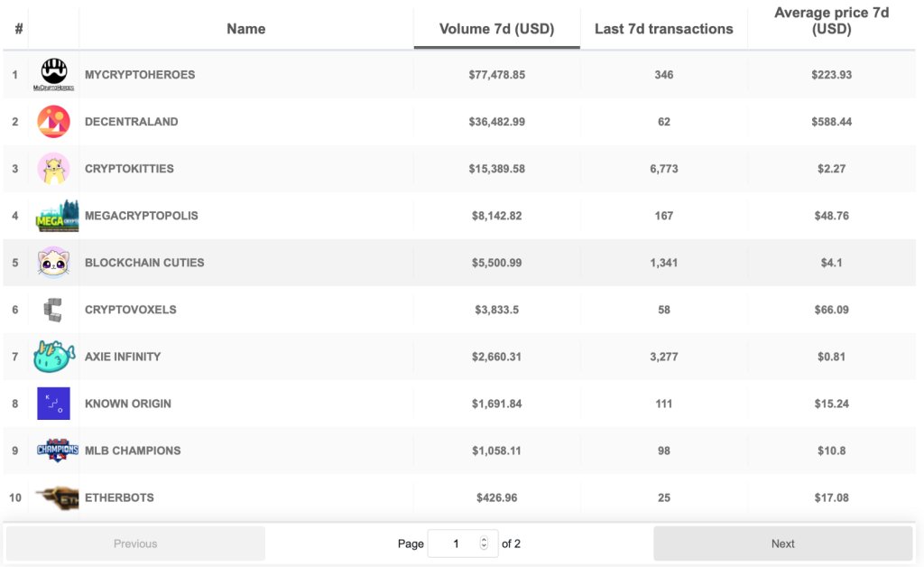The image size is (924, 567).
Task: Click the MLB Champions logo
Action: click(x=57, y=451)
